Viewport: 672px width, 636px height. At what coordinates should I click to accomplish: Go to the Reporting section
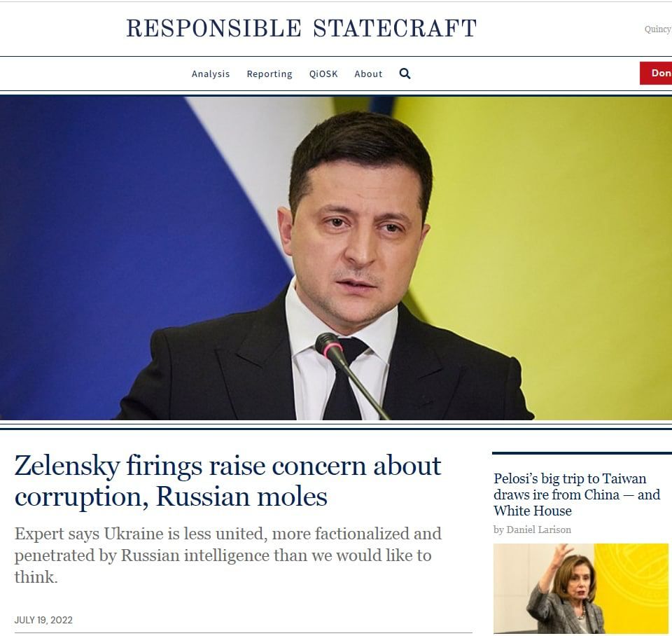(x=269, y=74)
